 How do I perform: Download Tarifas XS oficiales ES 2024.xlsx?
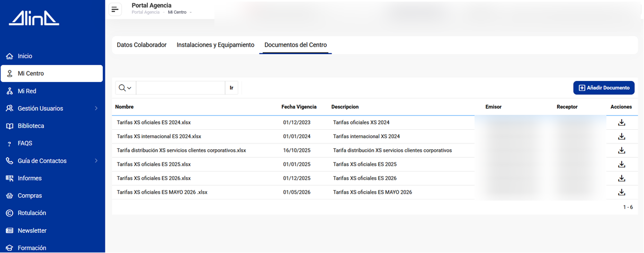[622, 122]
